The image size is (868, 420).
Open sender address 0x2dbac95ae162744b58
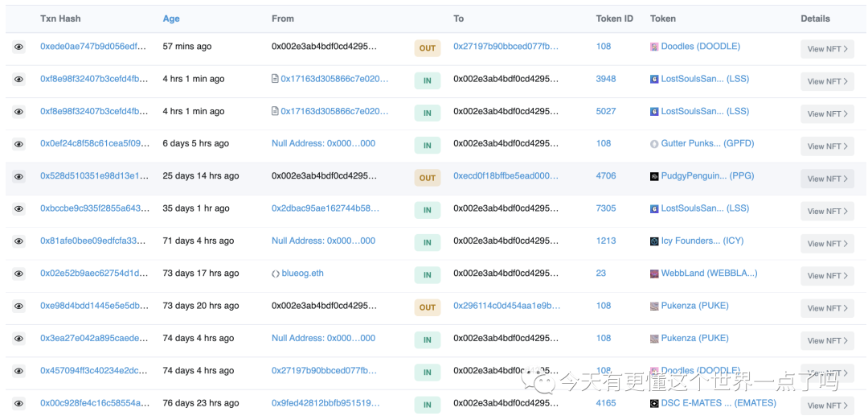(x=325, y=208)
